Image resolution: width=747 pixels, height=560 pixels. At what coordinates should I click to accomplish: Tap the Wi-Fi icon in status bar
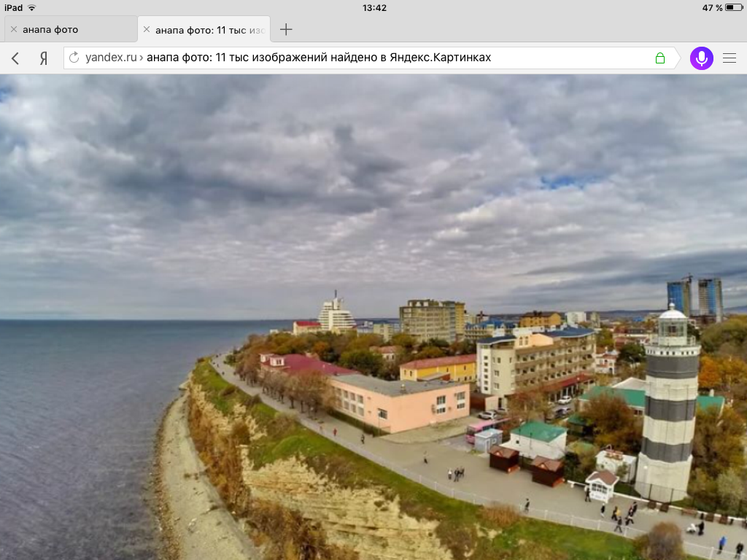click(31, 7)
